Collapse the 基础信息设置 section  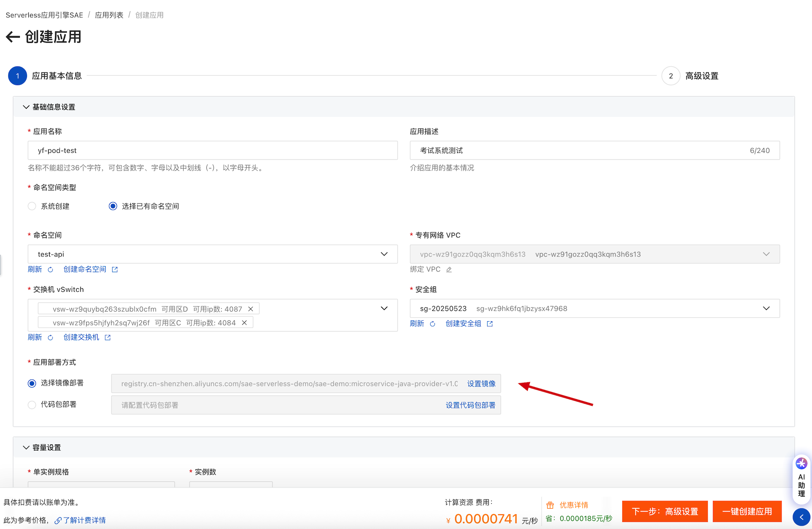pos(26,107)
